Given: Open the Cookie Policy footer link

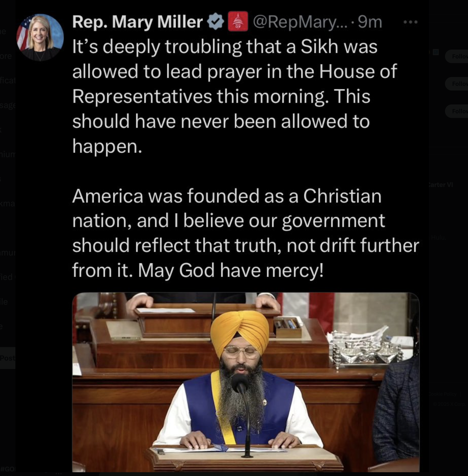Looking at the screenshot, I should 443,394.
